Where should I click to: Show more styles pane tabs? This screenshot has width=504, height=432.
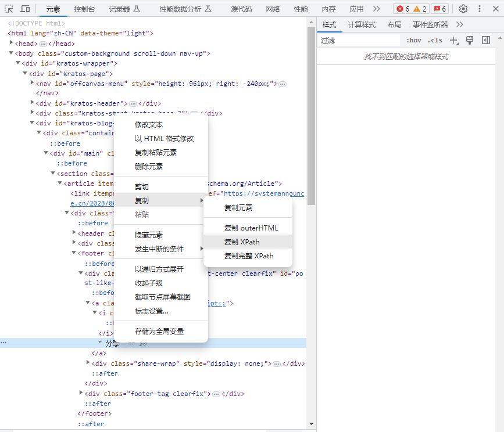coord(460,25)
